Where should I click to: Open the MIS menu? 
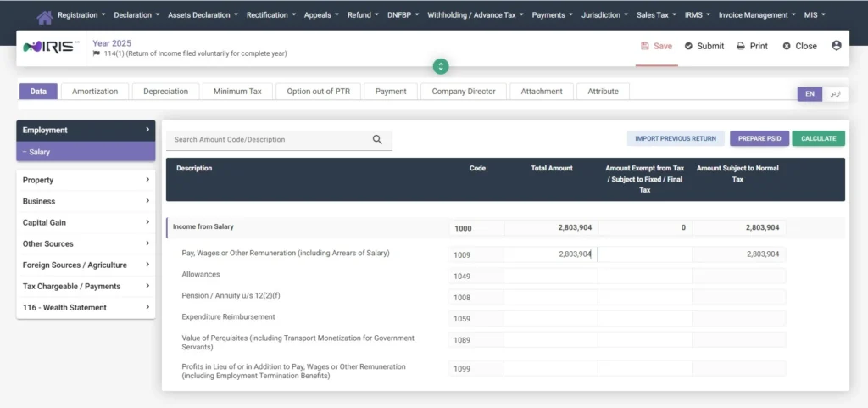click(815, 15)
